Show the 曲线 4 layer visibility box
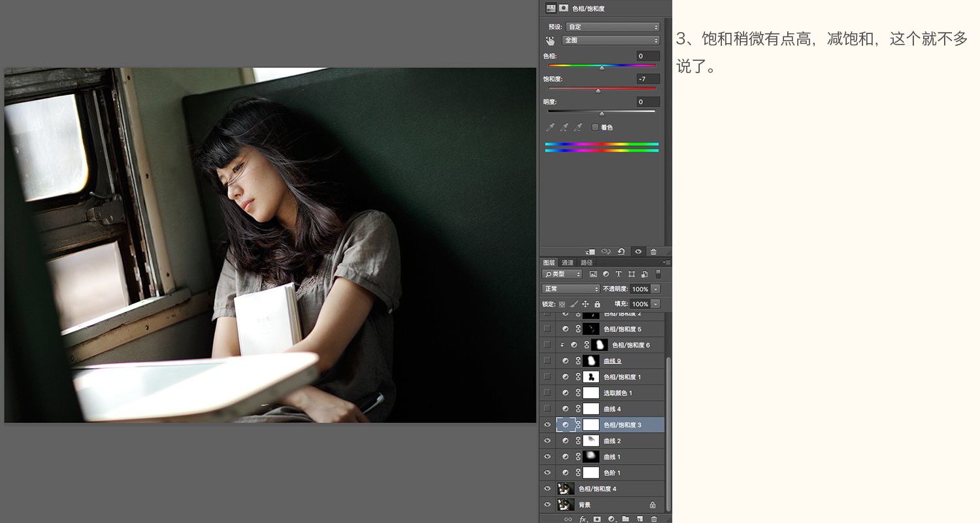This screenshot has height=523, width=980. point(547,409)
